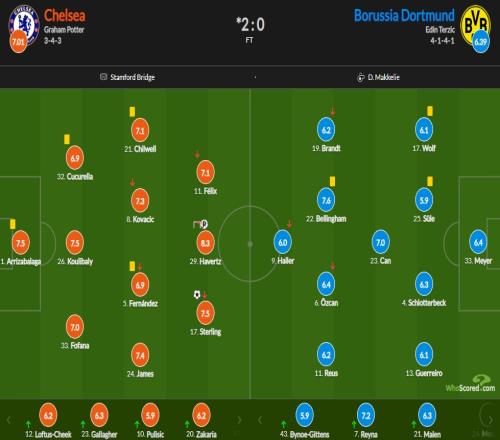Click Chilwell's yellow card icon
Viewport: 500px width, 440px height.
point(132,112)
